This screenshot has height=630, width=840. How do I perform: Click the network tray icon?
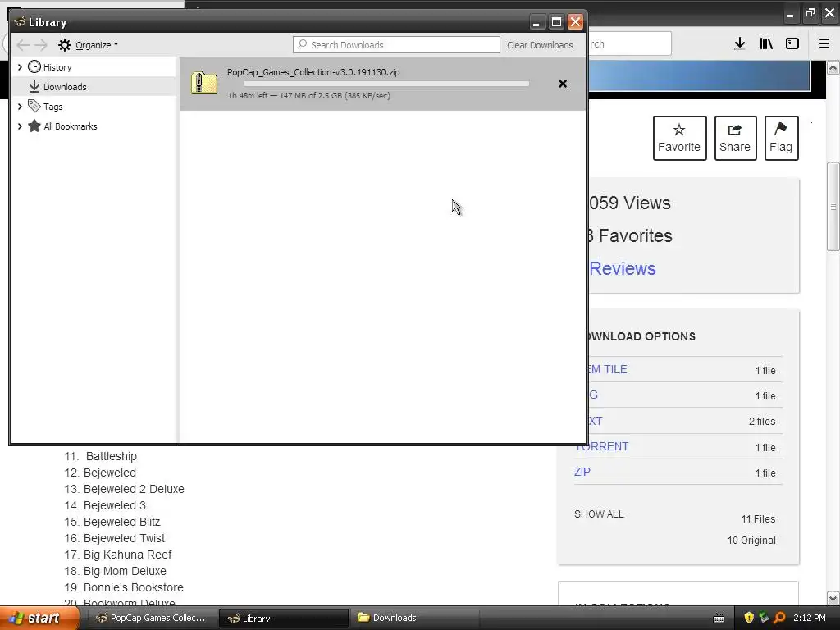coord(765,618)
